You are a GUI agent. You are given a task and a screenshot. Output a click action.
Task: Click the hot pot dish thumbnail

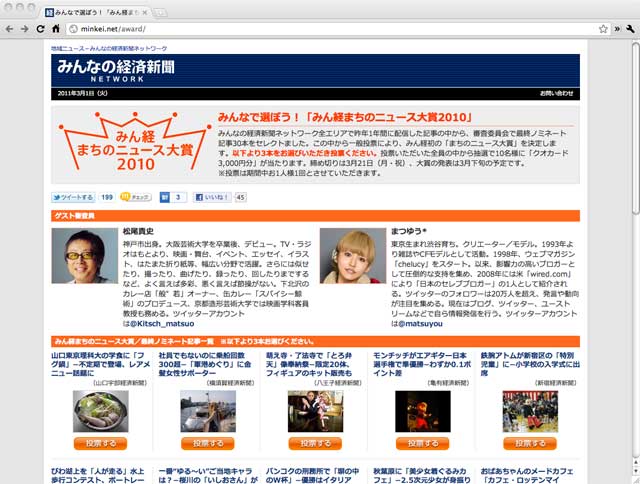point(100,411)
